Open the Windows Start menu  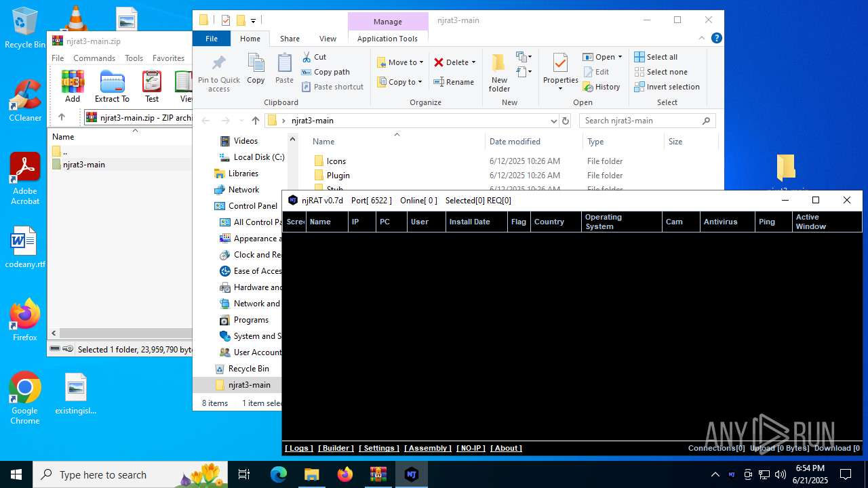(16, 474)
